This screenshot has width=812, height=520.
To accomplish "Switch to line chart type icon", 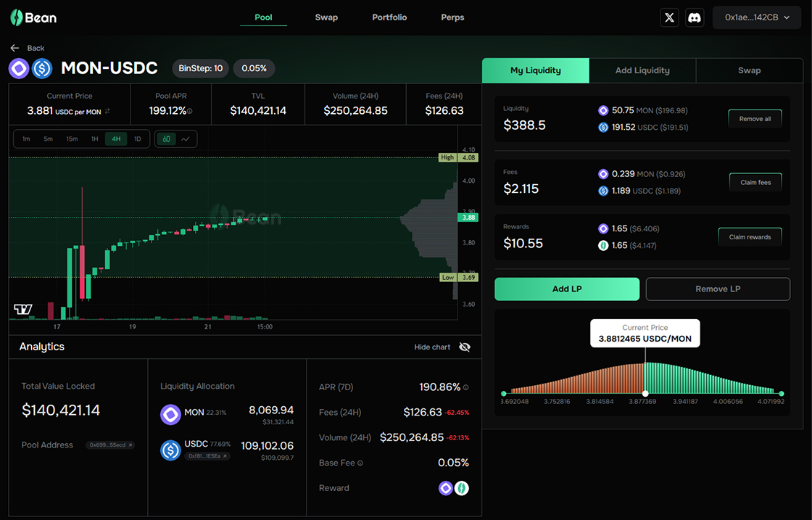I will coord(186,139).
